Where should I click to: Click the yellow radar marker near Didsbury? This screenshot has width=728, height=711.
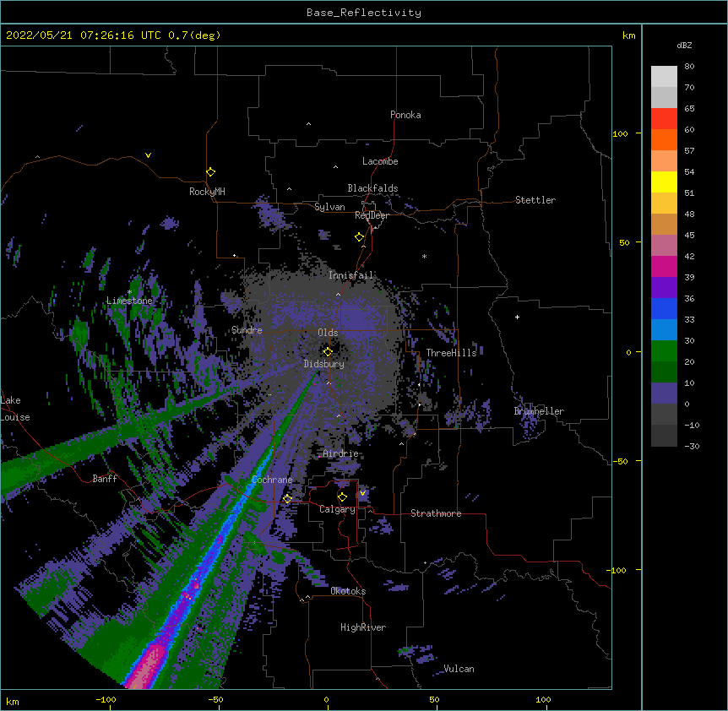(328, 351)
